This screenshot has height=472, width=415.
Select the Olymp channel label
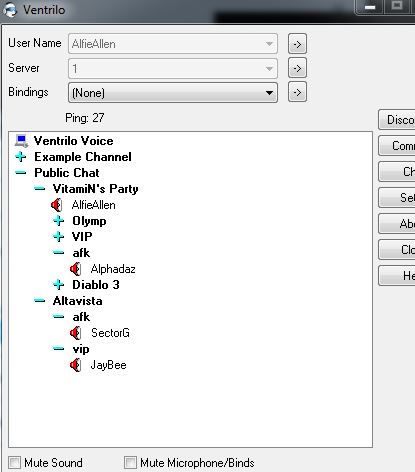tap(89, 221)
